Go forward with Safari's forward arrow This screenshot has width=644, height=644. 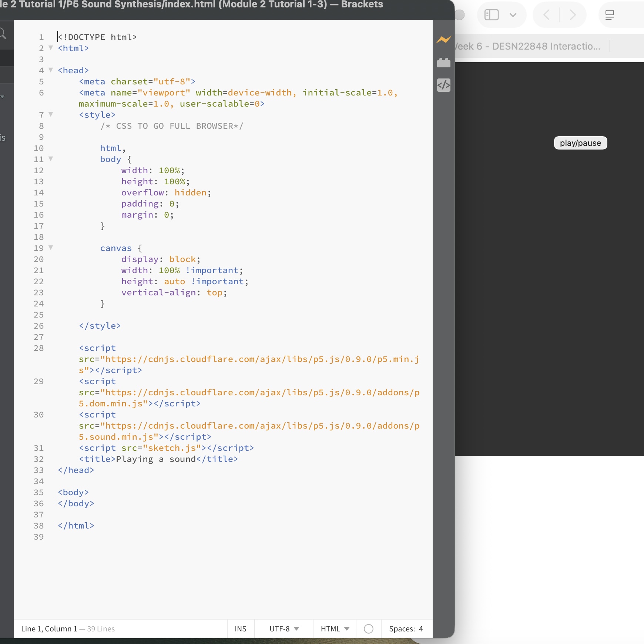(x=573, y=15)
